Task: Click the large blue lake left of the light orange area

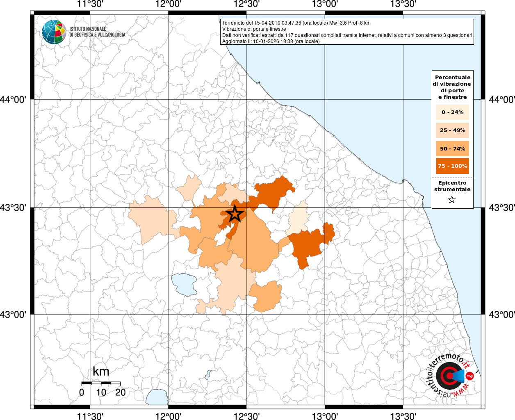Action: click(x=184, y=284)
